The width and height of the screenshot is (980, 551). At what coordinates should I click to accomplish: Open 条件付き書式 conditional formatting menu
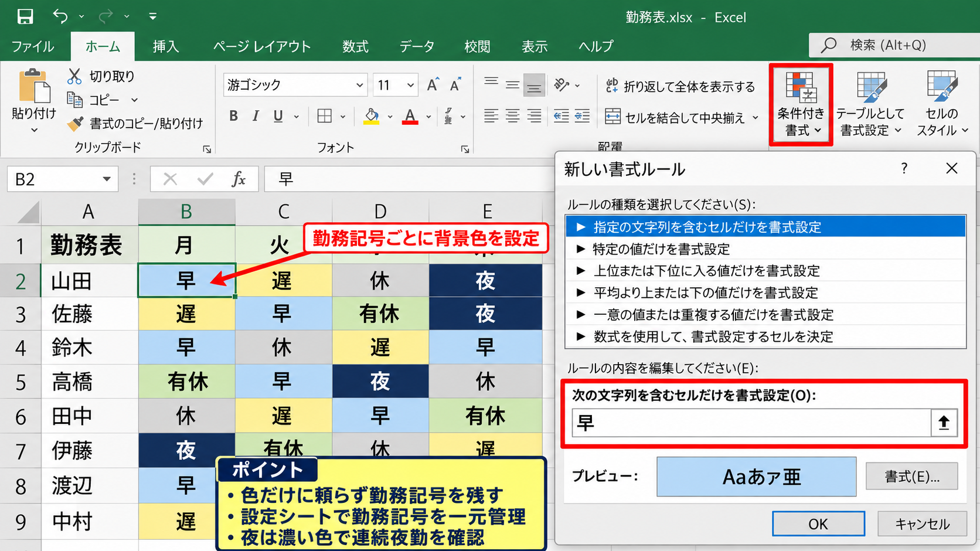point(801,104)
